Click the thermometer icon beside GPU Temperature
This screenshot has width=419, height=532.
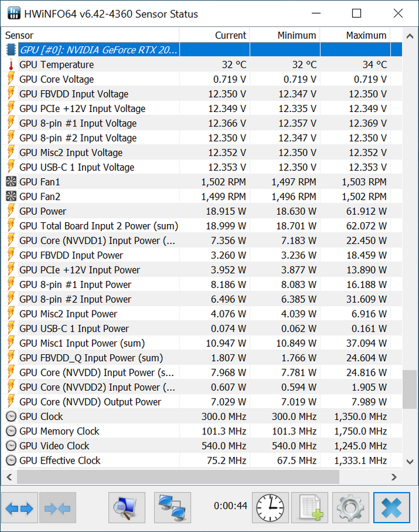[x=11, y=64]
